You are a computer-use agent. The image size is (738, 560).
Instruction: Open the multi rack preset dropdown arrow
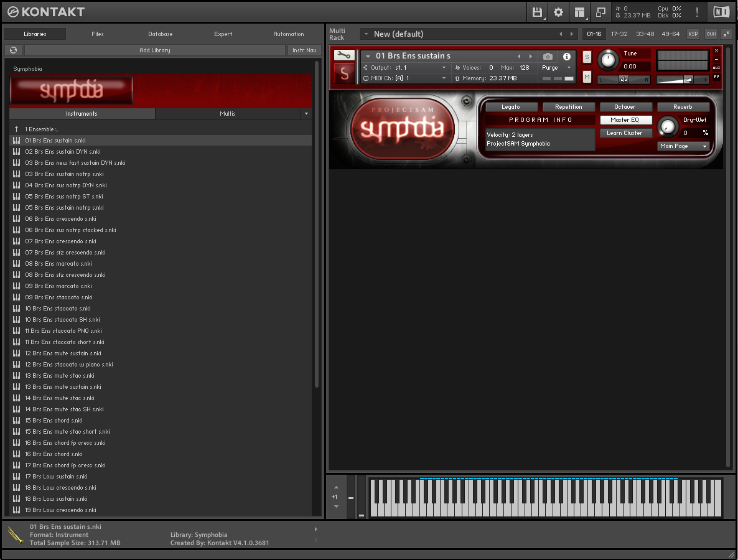click(366, 34)
